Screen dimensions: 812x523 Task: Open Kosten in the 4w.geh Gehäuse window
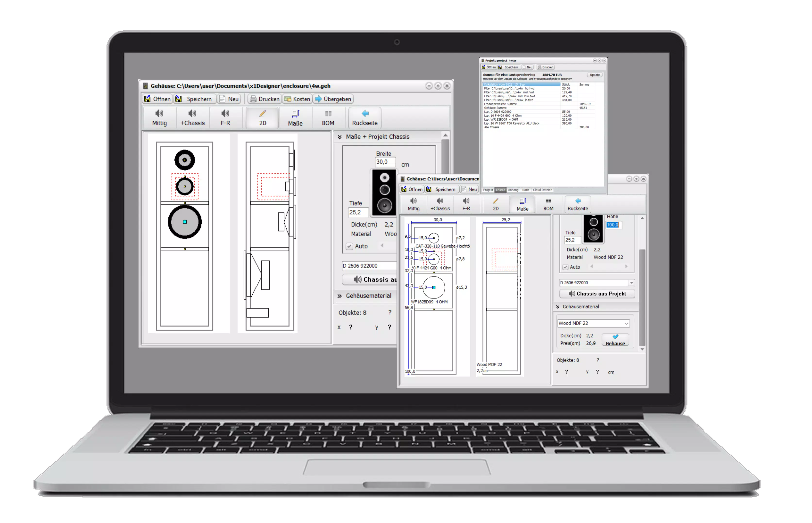click(x=297, y=99)
